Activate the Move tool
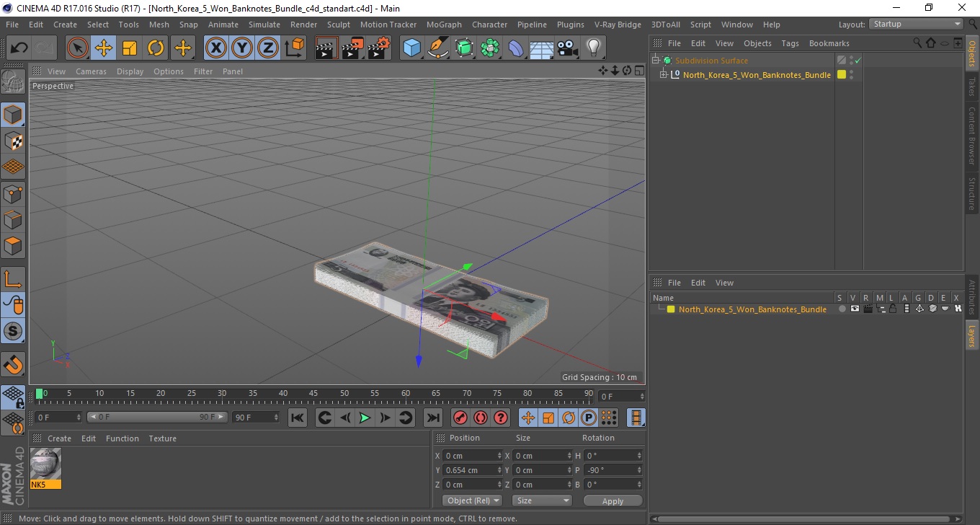Viewport: 980px width, 525px height. point(104,48)
